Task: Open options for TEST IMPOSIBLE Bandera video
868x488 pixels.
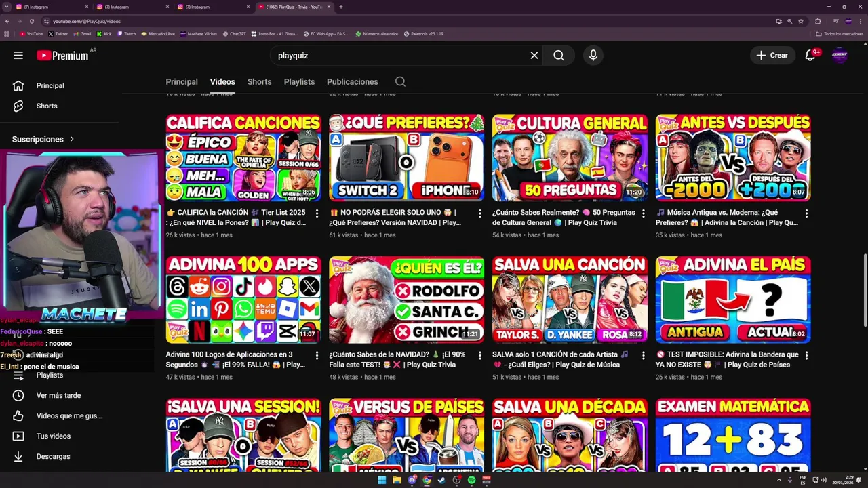Action: pyautogui.click(x=806, y=355)
